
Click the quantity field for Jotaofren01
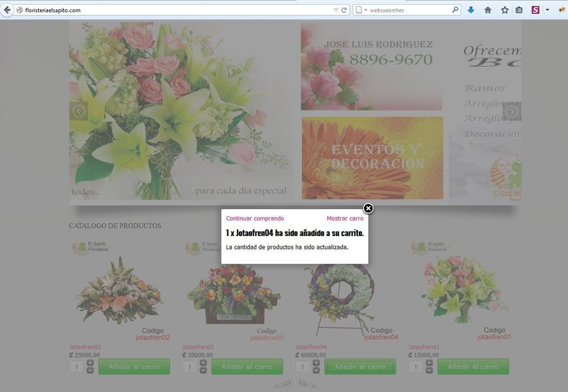(x=416, y=367)
